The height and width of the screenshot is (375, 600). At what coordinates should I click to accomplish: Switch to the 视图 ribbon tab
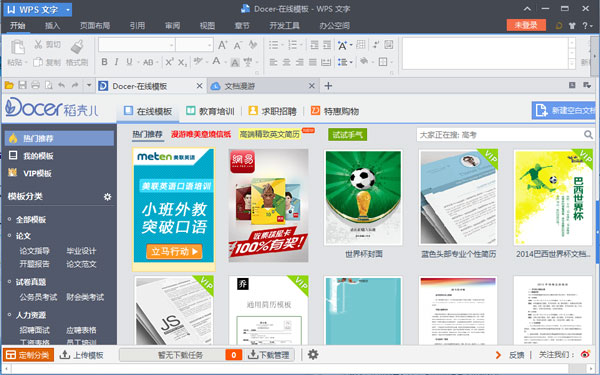[x=207, y=26]
